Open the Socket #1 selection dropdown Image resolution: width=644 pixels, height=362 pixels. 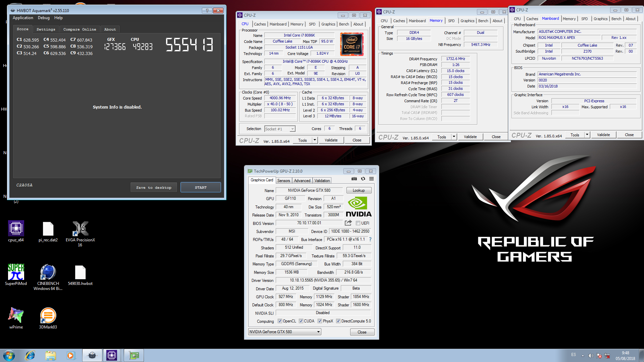coord(280,129)
